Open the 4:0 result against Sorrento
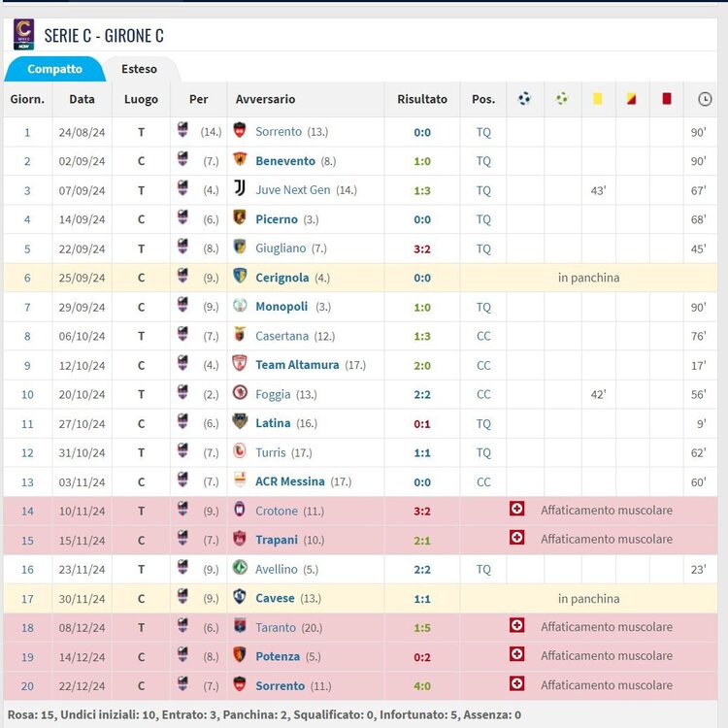Image resolution: width=728 pixels, height=728 pixels. [422, 686]
